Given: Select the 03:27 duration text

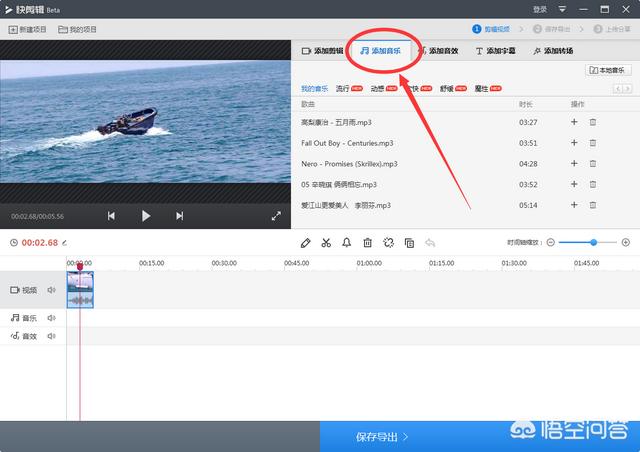Looking at the screenshot, I should pos(528,122).
